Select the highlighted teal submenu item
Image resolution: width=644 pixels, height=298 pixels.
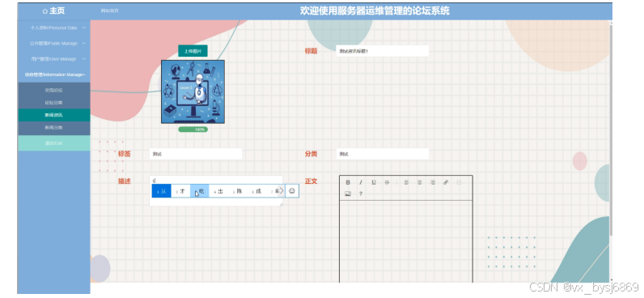[x=54, y=115]
